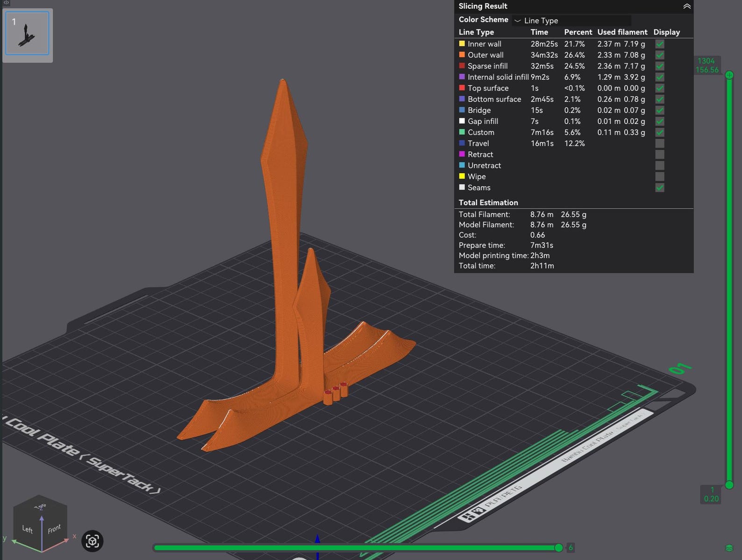This screenshot has height=560, width=742.
Task: Click the layers icon at bottom right
Action: click(x=729, y=547)
